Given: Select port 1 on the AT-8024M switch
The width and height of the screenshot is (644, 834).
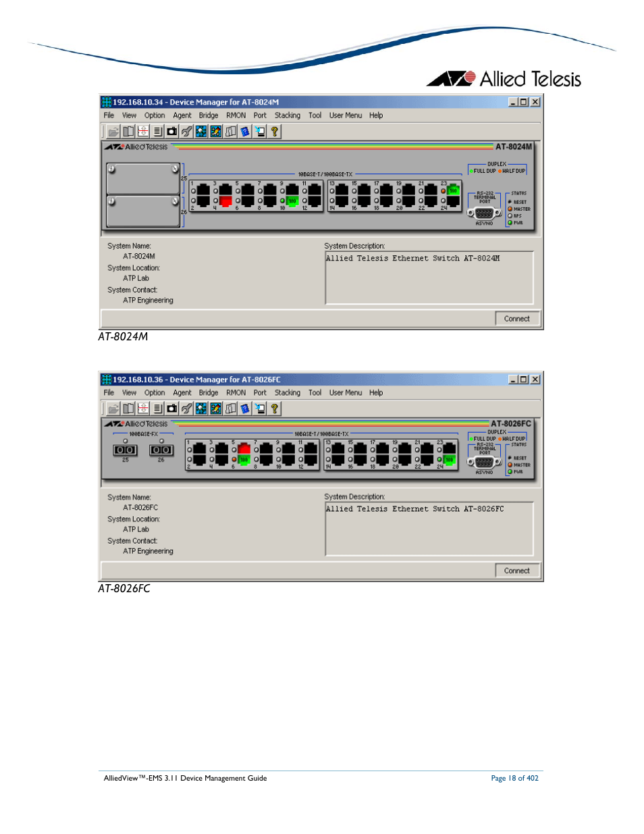Looking at the screenshot, I should coord(203,190).
